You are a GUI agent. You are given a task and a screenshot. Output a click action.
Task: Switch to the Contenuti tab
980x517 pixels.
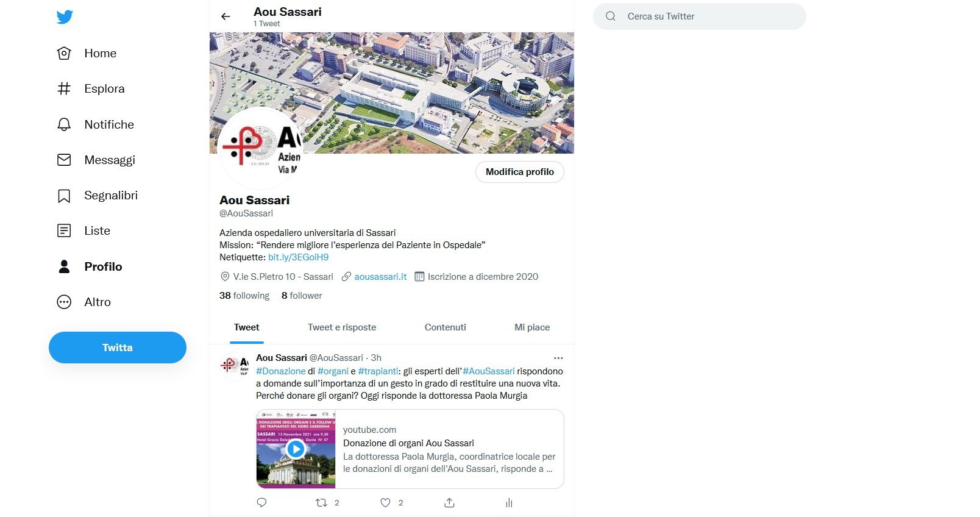pyautogui.click(x=446, y=327)
